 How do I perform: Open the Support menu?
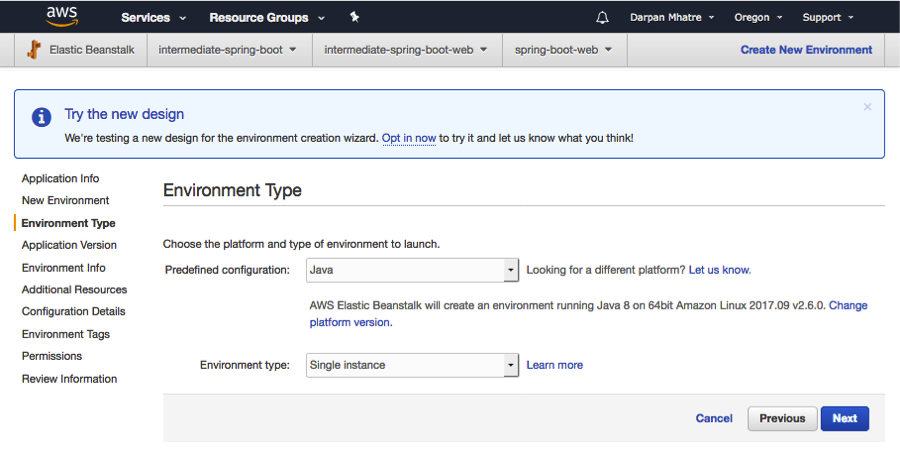click(x=828, y=17)
